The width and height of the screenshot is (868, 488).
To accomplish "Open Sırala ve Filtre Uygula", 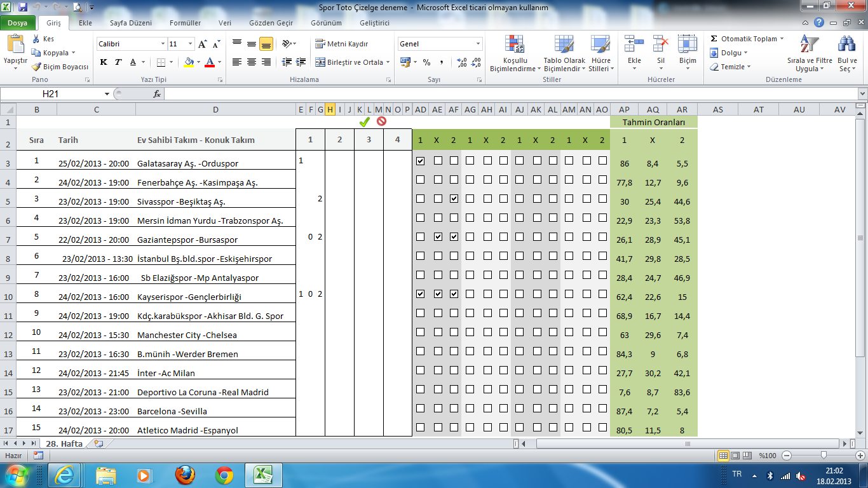I will [810, 55].
